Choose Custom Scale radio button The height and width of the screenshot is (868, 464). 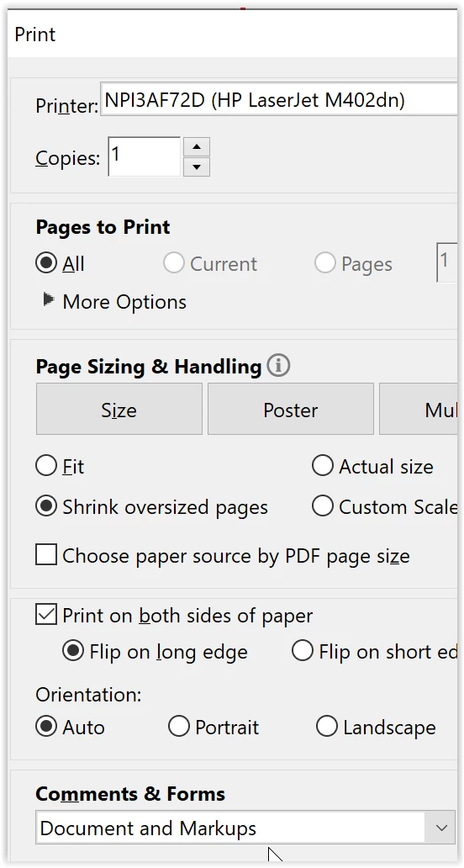pyautogui.click(x=322, y=506)
